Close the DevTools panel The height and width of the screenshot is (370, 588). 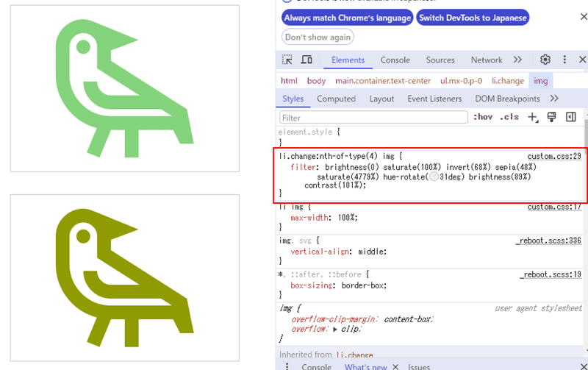[582, 60]
